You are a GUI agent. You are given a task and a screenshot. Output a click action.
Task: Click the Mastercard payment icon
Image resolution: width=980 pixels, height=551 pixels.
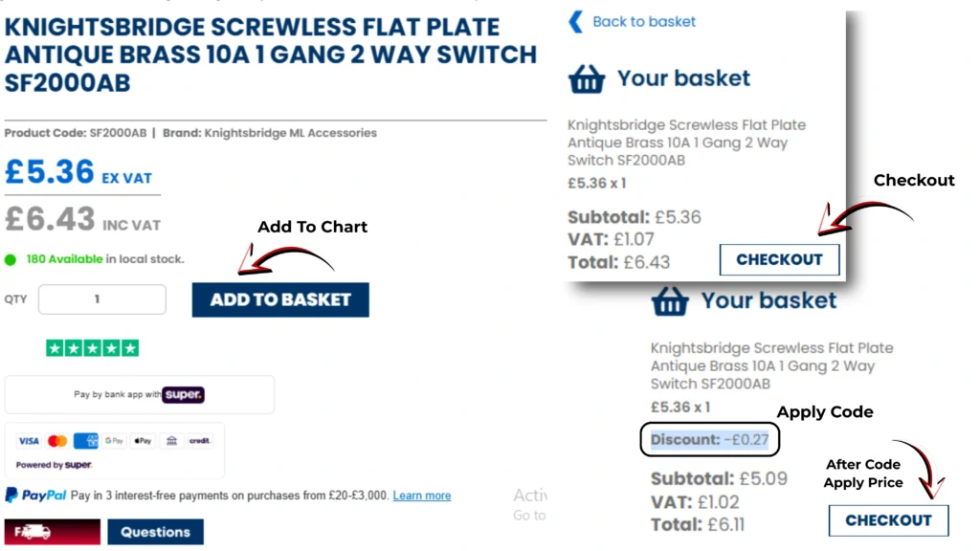57,441
